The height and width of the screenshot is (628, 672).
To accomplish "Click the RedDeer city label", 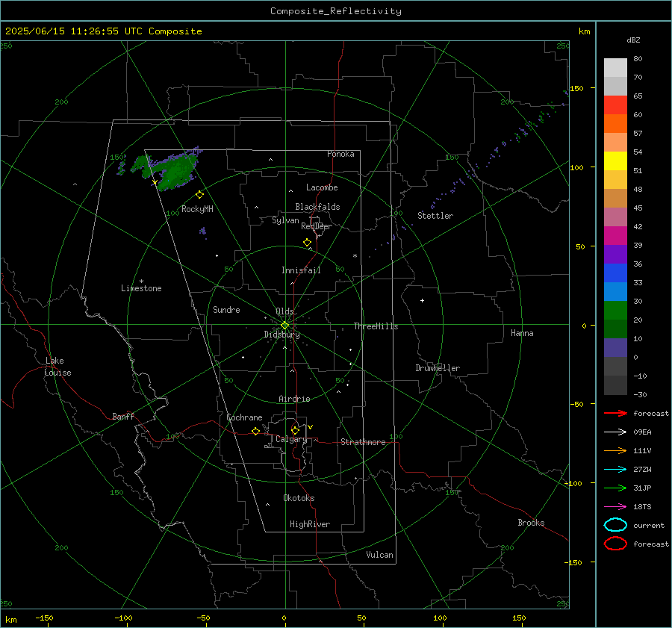I will [x=317, y=226].
